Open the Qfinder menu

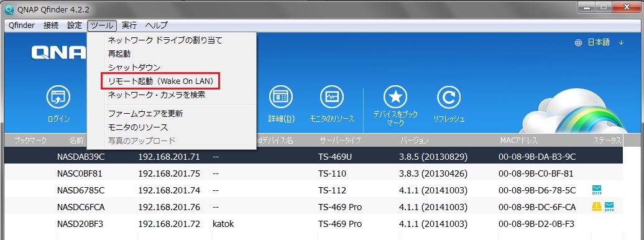click(21, 25)
